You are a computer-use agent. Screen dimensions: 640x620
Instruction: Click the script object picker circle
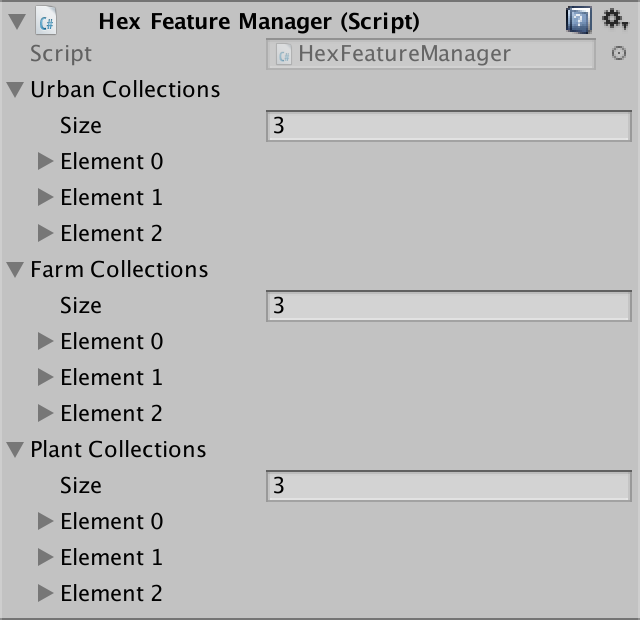[x=618, y=54]
